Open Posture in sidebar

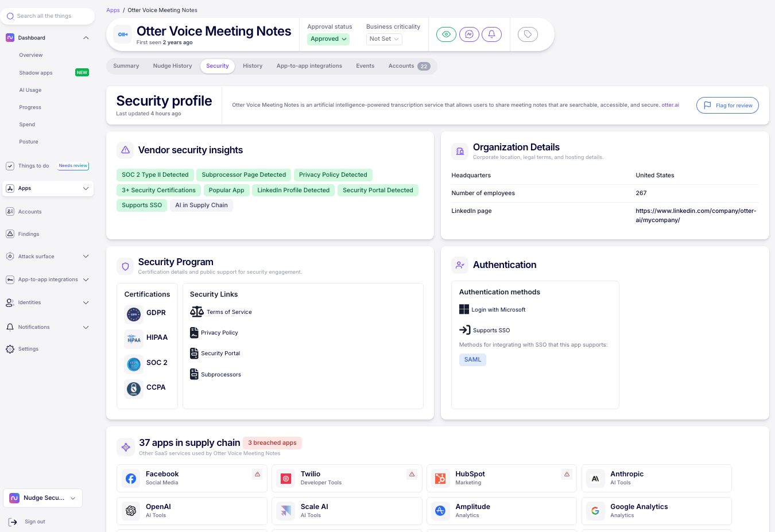(29, 142)
